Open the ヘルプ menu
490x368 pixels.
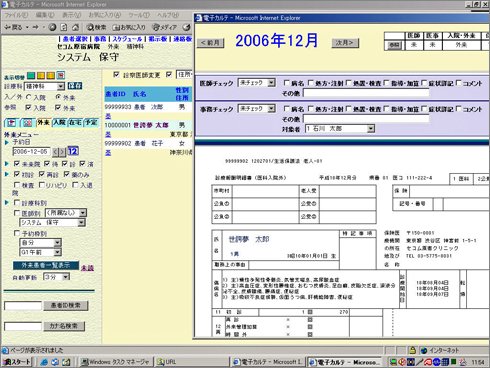coord(168,15)
